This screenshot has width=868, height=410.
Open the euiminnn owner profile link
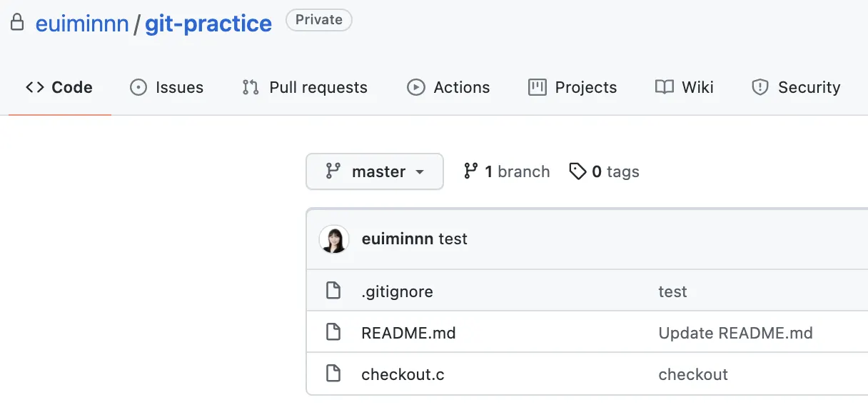click(82, 24)
